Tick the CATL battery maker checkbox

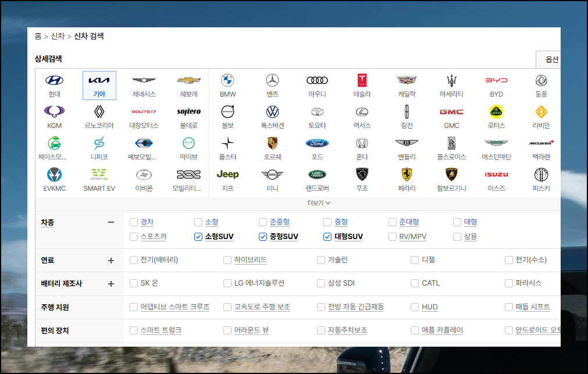click(x=415, y=283)
